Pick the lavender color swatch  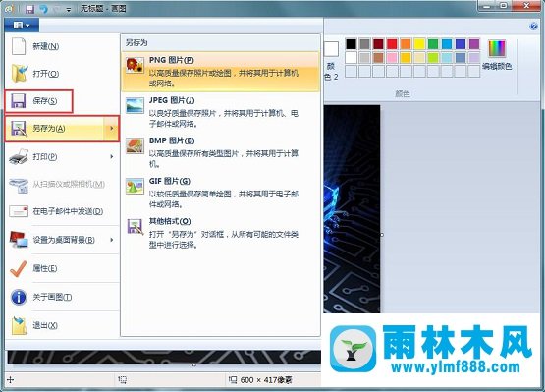coord(474,57)
